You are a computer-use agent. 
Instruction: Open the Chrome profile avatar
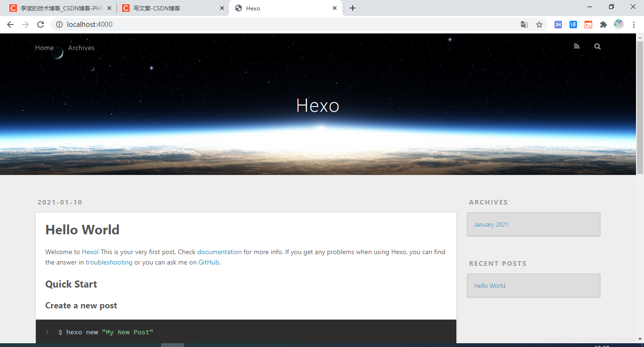point(619,25)
